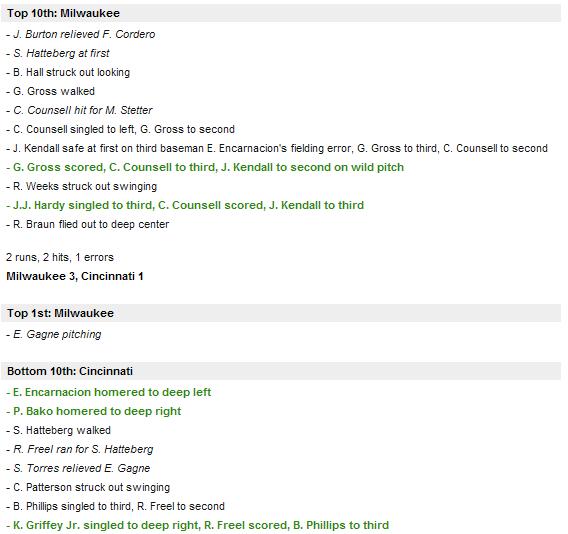The image size is (568, 534).
Task: Click 'Milwaukee 3, Cincinnati 1' score line
Action: pos(75,276)
